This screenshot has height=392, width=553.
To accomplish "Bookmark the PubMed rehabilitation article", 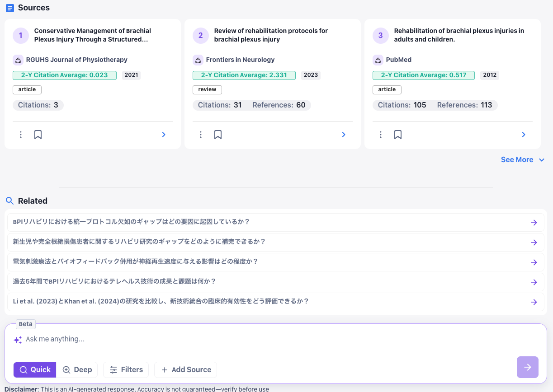I will click(x=398, y=135).
